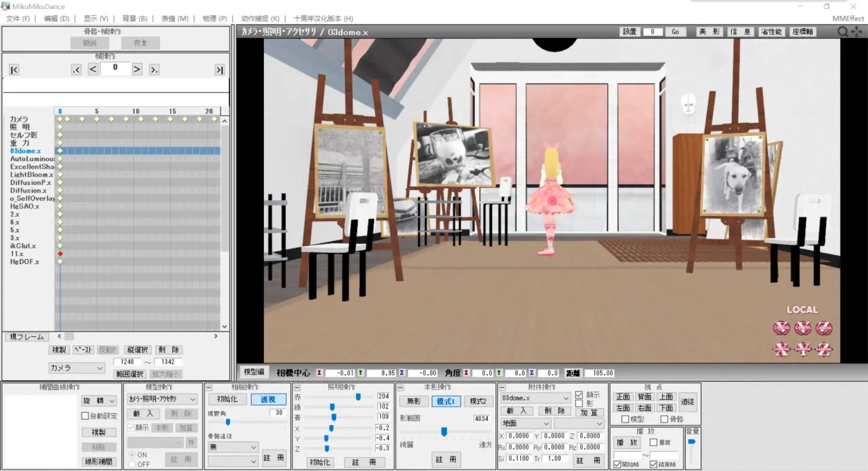Click the 距離 distance value field
Viewport: 868px width, 471px height.
[x=598, y=373]
